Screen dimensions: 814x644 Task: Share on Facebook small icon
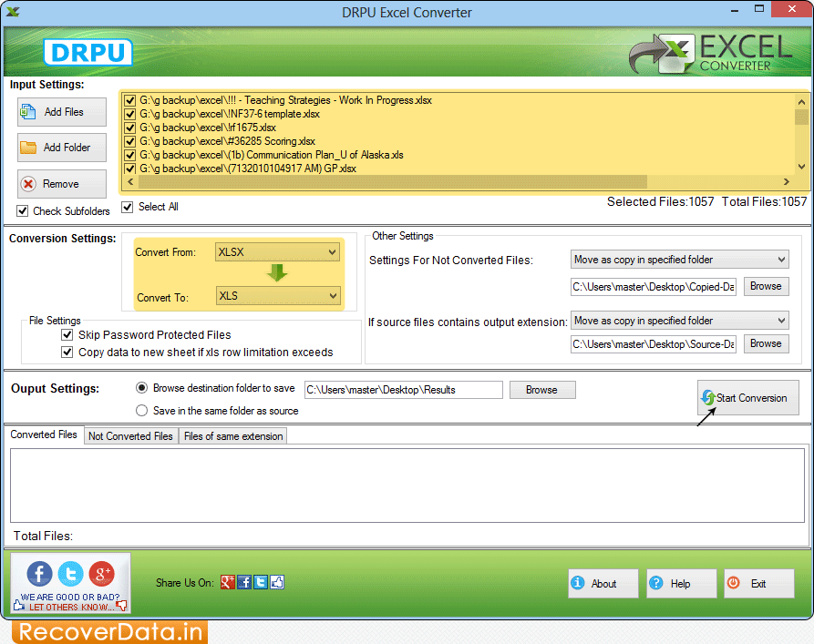[244, 582]
